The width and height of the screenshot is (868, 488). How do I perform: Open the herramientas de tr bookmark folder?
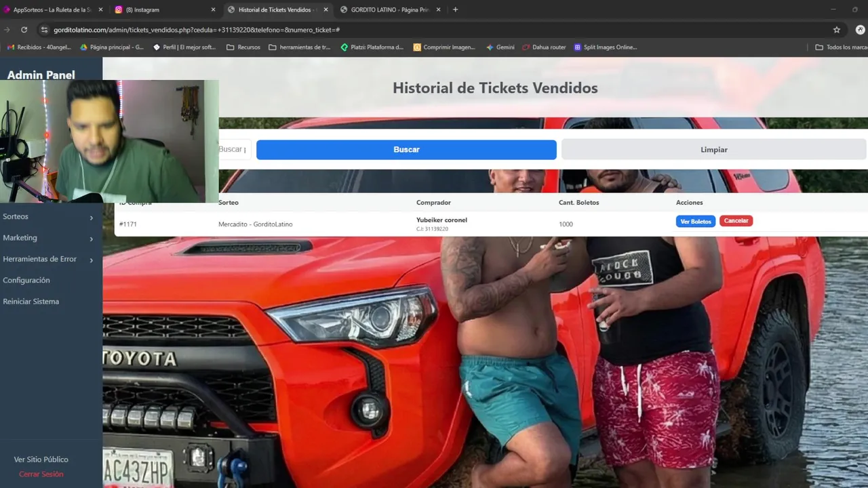[x=300, y=47]
